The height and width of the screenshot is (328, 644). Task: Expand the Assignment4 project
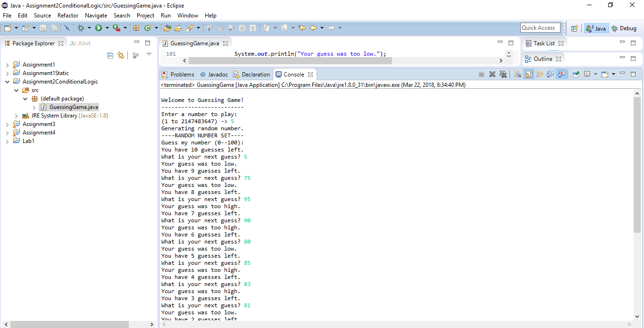7,133
